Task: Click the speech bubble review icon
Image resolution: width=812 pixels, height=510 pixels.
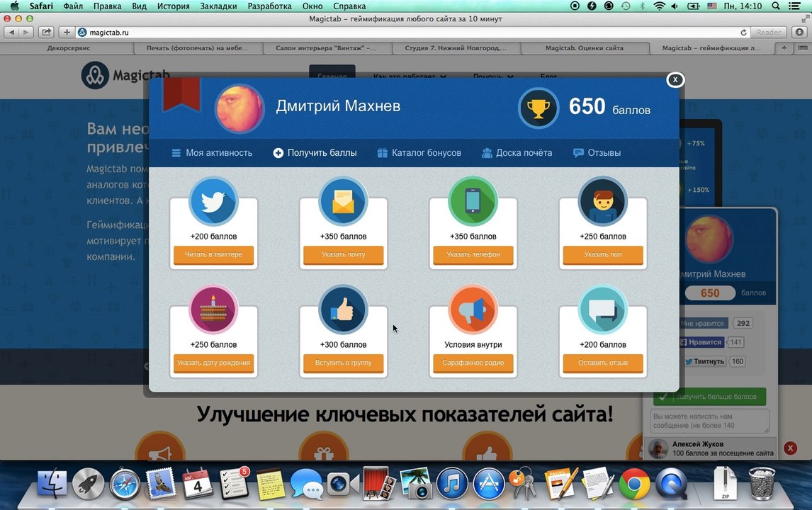Action: pyautogui.click(x=603, y=310)
